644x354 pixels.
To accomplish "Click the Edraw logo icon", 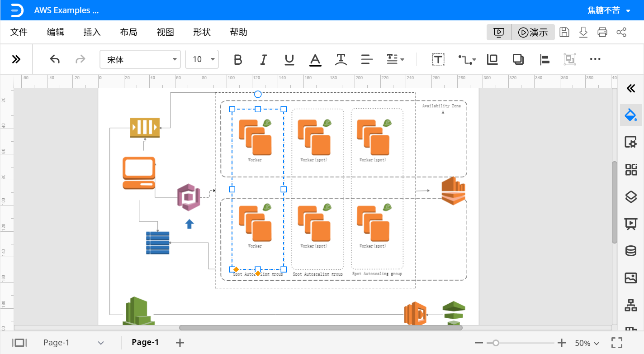I will coord(17,10).
